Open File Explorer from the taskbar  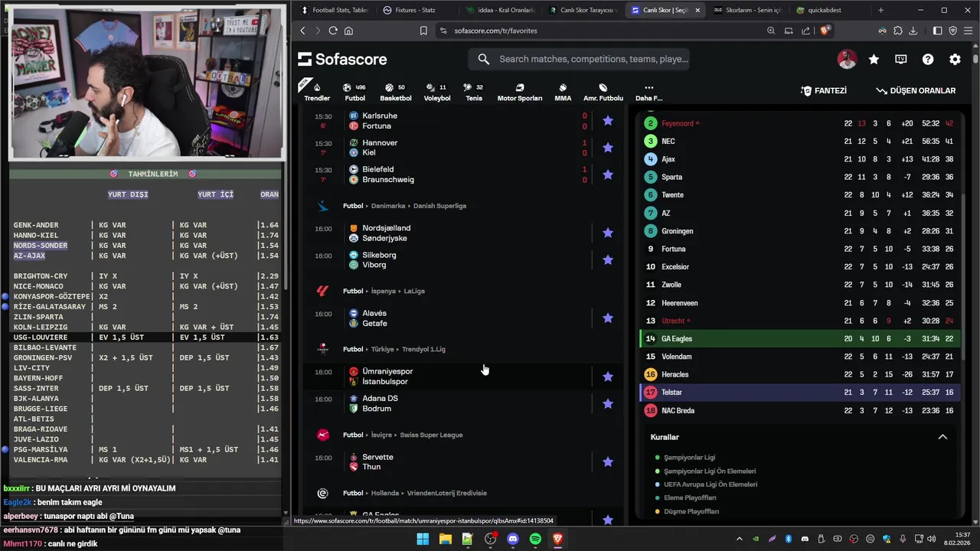click(445, 539)
